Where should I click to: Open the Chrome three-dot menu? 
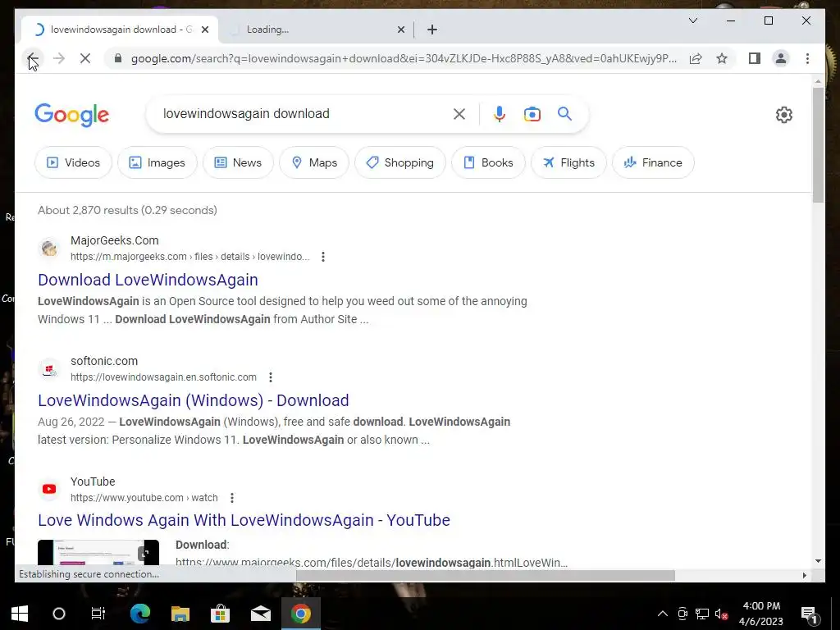point(807,58)
